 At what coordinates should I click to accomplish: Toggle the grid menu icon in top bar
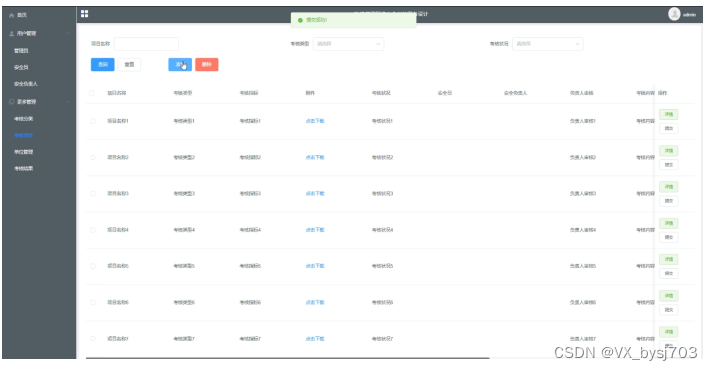click(84, 14)
